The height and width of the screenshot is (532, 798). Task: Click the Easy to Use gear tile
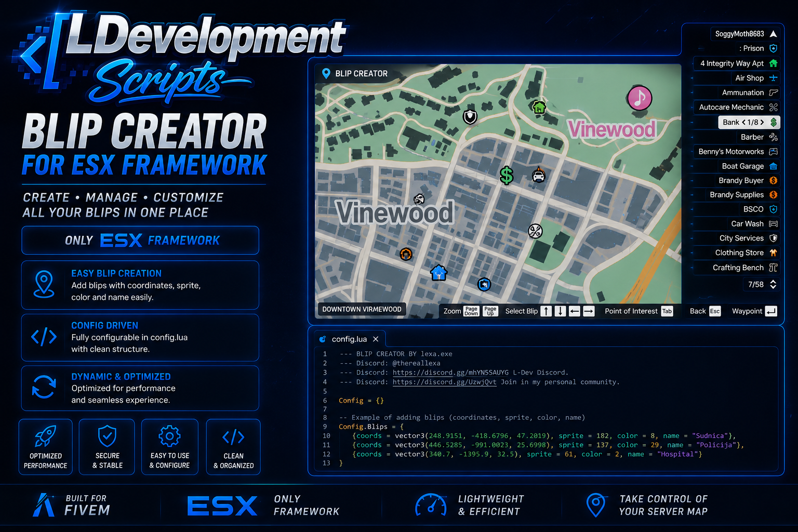pos(170,447)
